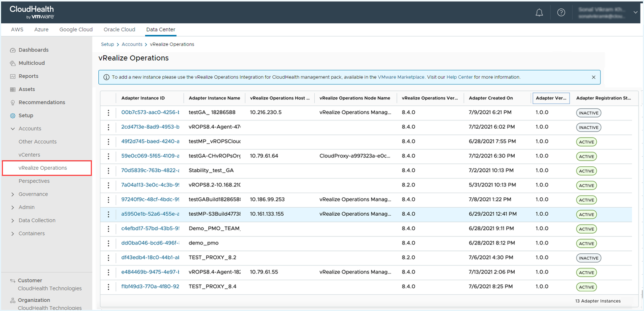The image size is (644, 311).
Task: Expand the Containers section
Action: pos(13,234)
